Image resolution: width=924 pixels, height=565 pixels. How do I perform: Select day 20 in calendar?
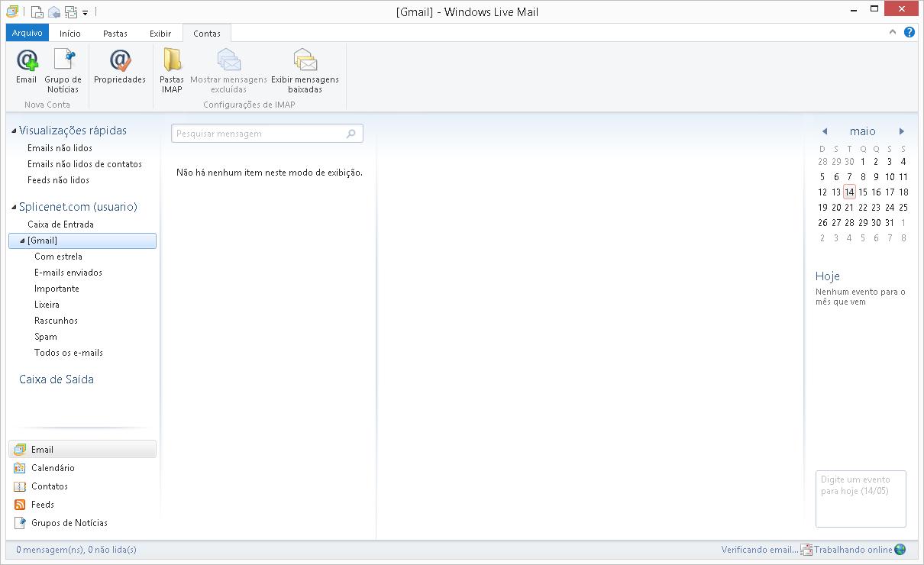click(x=836, y=208)
